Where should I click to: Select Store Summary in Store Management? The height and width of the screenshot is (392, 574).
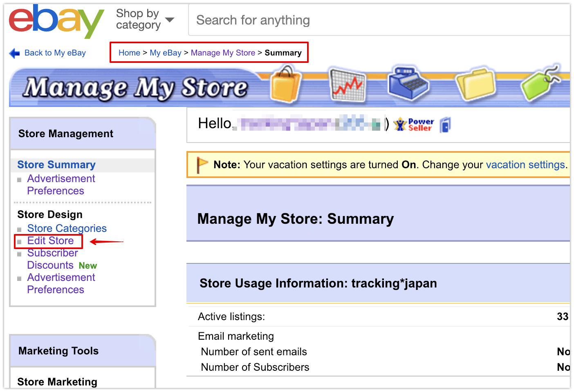coord(56,165)
